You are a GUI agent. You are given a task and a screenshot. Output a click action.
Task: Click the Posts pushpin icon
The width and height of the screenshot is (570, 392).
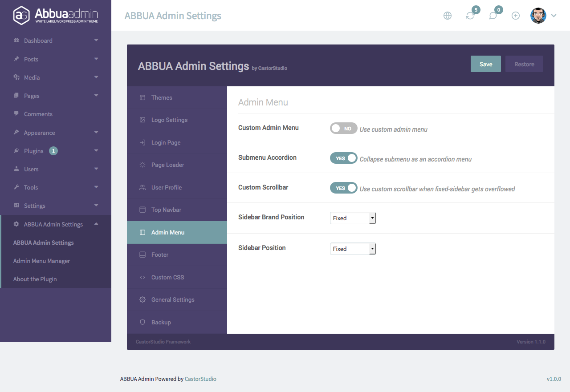[16, 59]
